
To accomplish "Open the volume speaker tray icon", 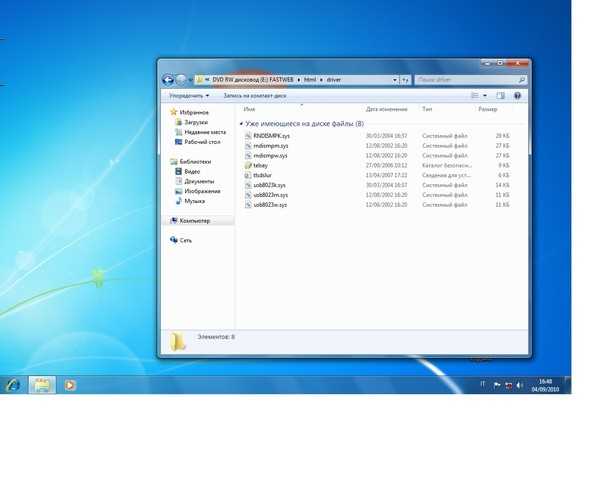I will pos(520,385).
